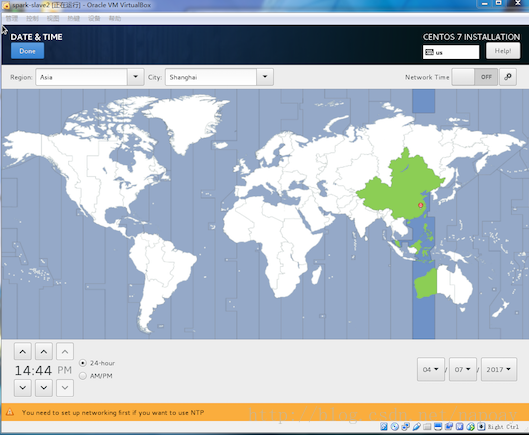The width and height of the screenshot is (529, 435).
Task: Click the us keyboard layout indicator
Action: click(x=451, y=52)
